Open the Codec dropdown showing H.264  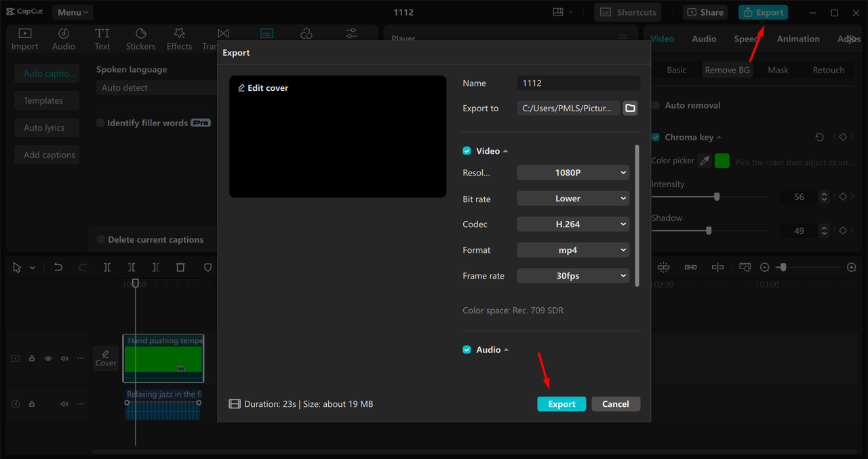coord(573,224)
